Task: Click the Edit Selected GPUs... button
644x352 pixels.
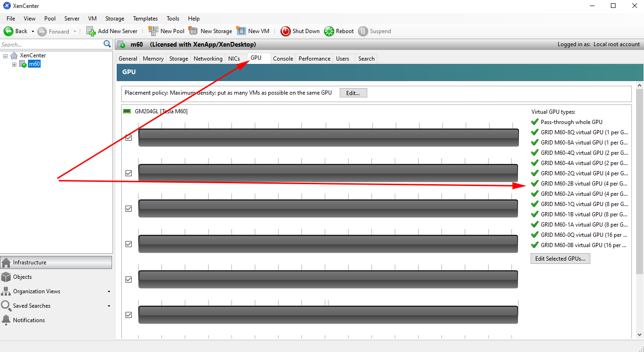Action: [560, 259]
